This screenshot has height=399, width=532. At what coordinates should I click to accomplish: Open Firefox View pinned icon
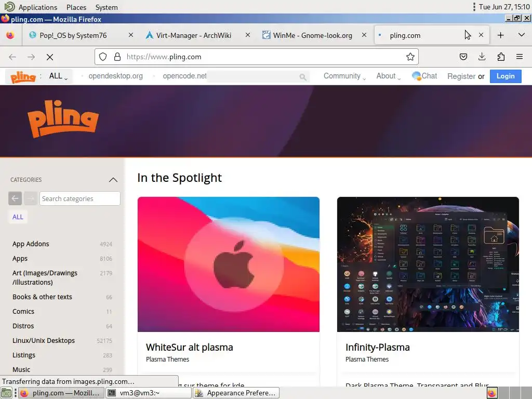10,35
